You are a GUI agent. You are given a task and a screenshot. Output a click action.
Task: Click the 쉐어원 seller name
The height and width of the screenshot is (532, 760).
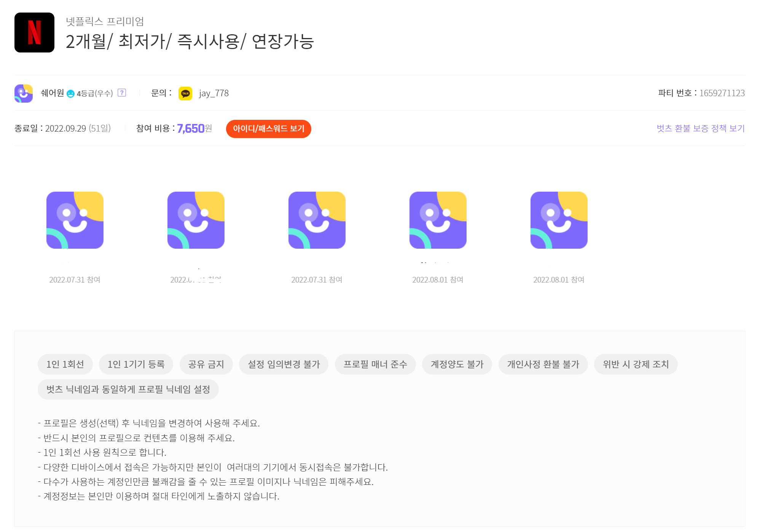[53, 93]
